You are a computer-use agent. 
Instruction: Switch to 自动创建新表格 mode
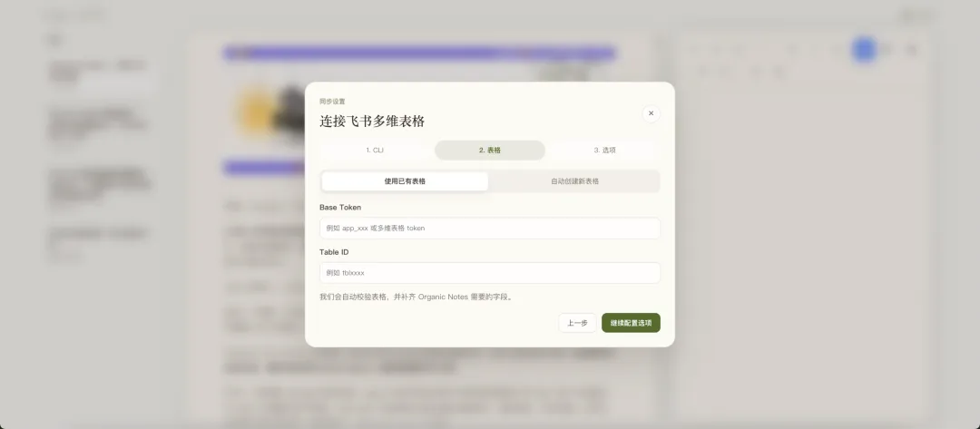coord(575,181)
